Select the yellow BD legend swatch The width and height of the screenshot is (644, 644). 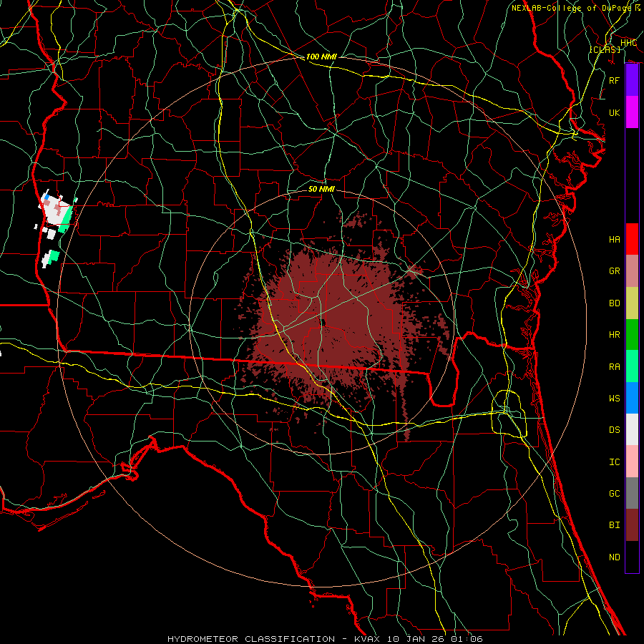632,303
